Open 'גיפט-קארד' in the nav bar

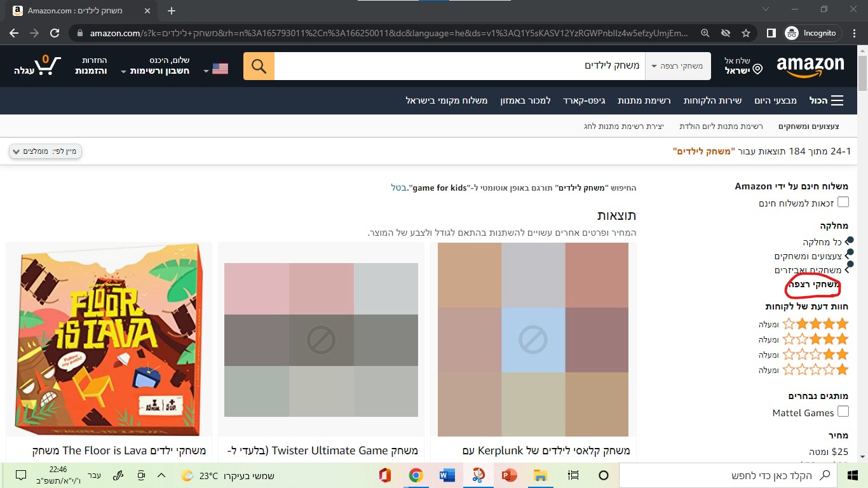[584, 100]
